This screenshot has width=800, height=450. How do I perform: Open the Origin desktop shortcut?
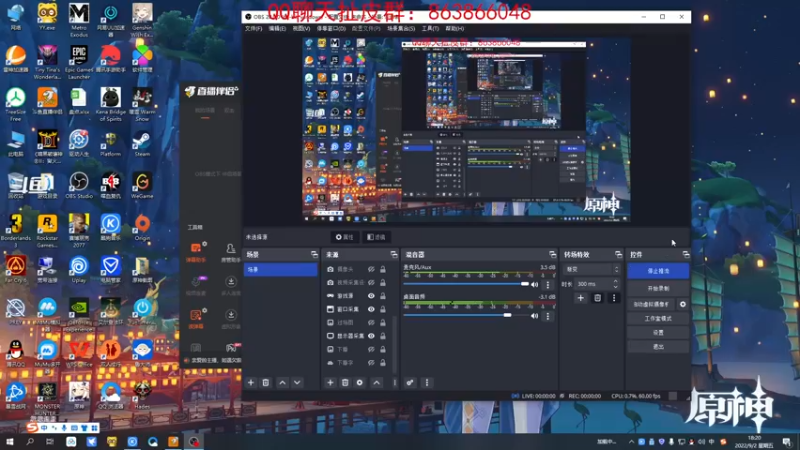coord(142,228)
